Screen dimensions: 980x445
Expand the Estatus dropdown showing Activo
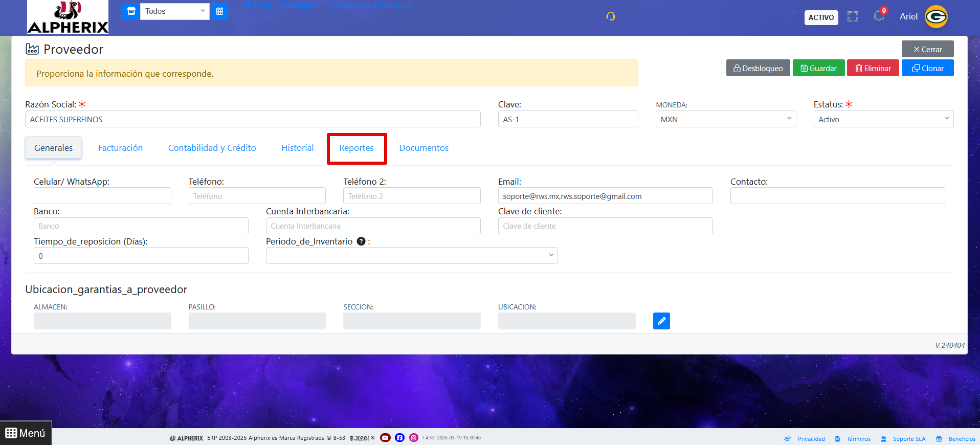click(883, 119)
